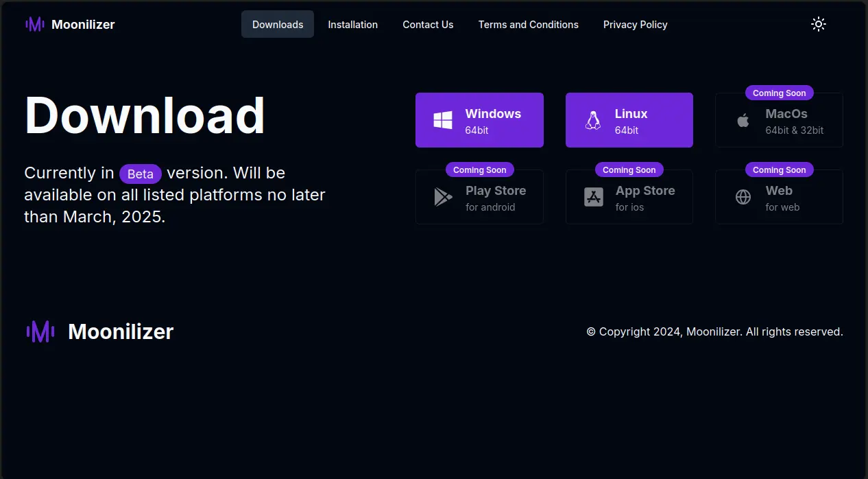Click the Web globe icon
Screen dimensions: 868x479
[743, 198]
